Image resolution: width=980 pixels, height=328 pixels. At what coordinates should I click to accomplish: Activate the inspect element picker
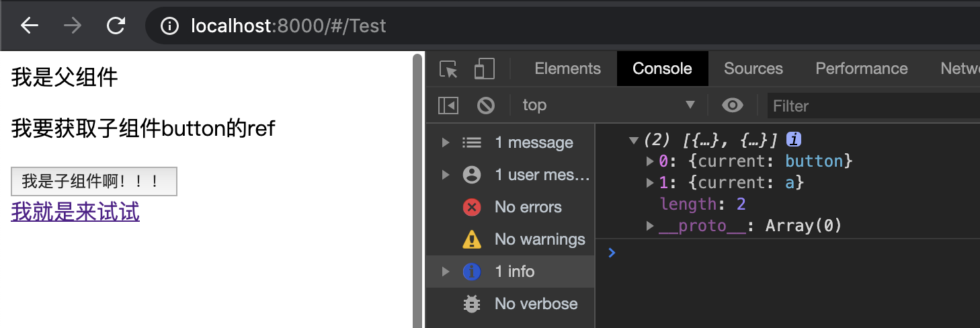pos(448,69)
